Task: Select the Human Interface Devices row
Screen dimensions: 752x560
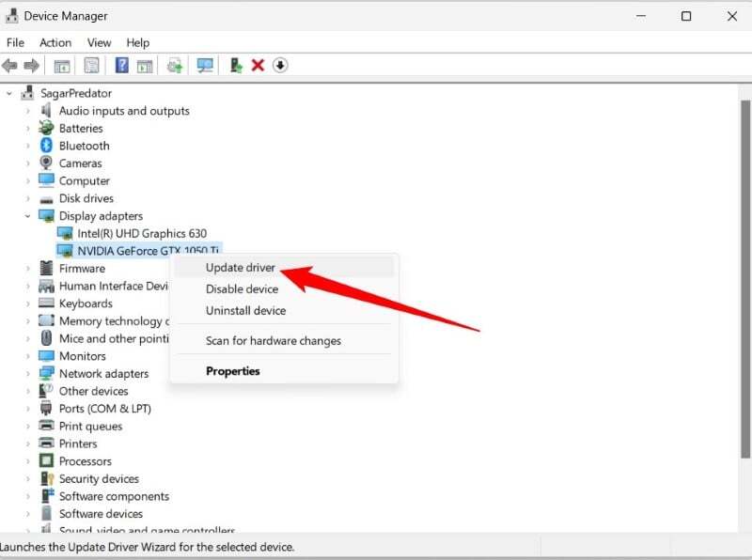Action: coord(103,286)
